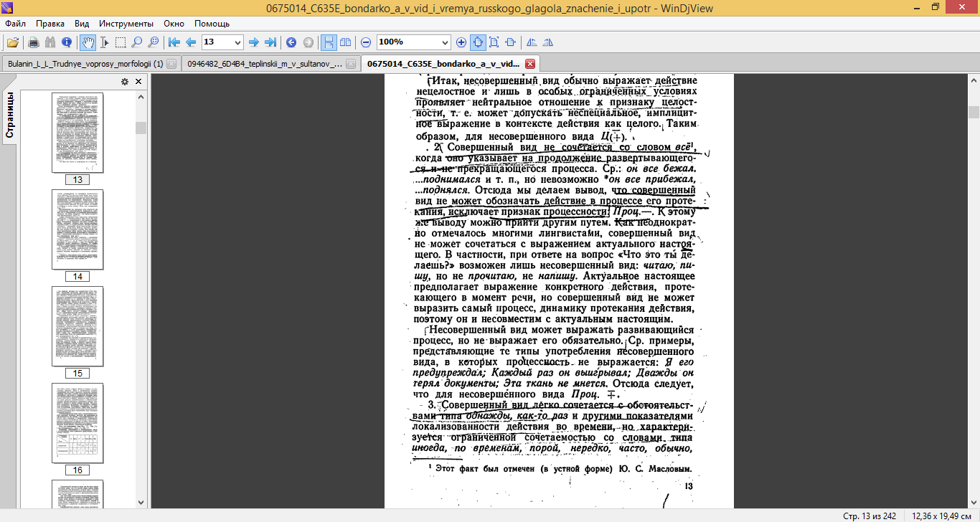980x522 pixels.
Task: Close the active bondarko document tab
Action: 530,64
